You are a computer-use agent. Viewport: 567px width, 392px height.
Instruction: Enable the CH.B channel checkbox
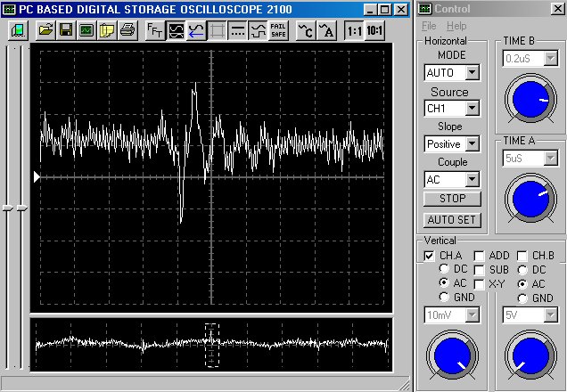click(x=522, y=256)
